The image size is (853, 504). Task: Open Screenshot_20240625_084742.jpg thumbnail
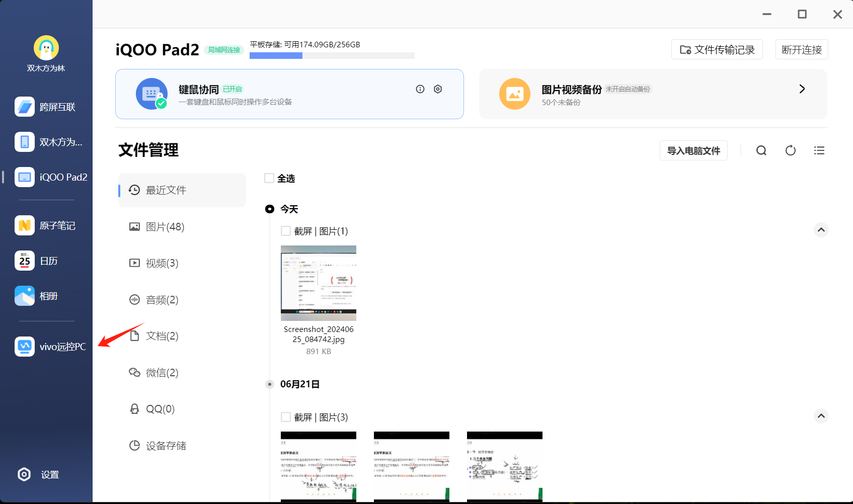319,283
